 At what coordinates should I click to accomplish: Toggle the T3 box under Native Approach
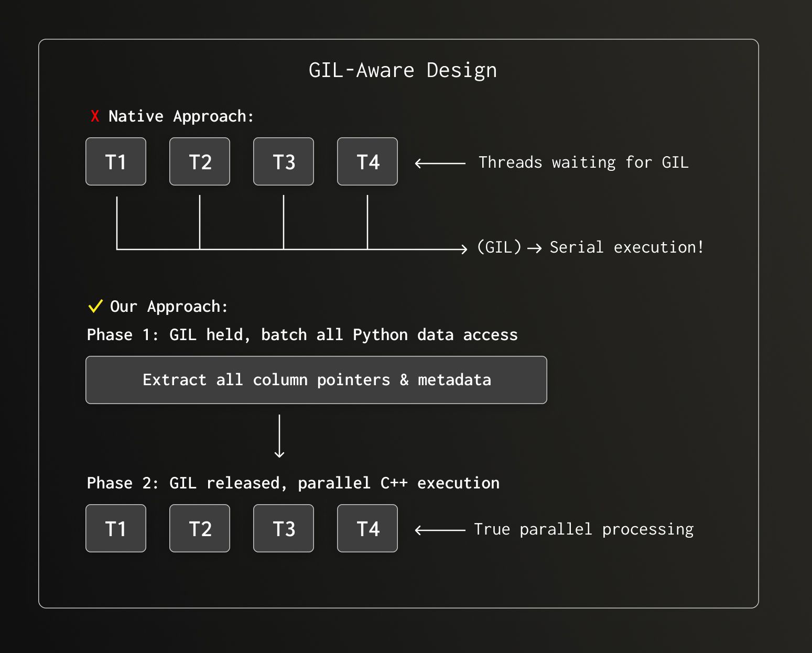click(284, 161)
